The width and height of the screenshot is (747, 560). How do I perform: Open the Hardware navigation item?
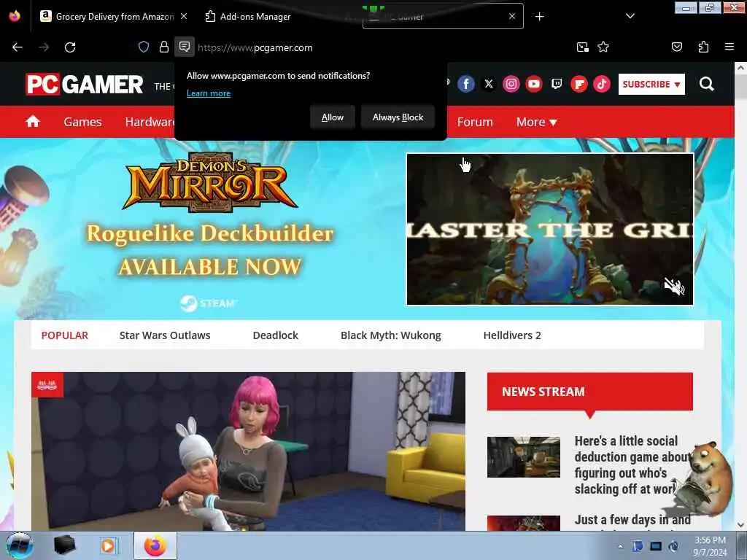click(150, 122)
